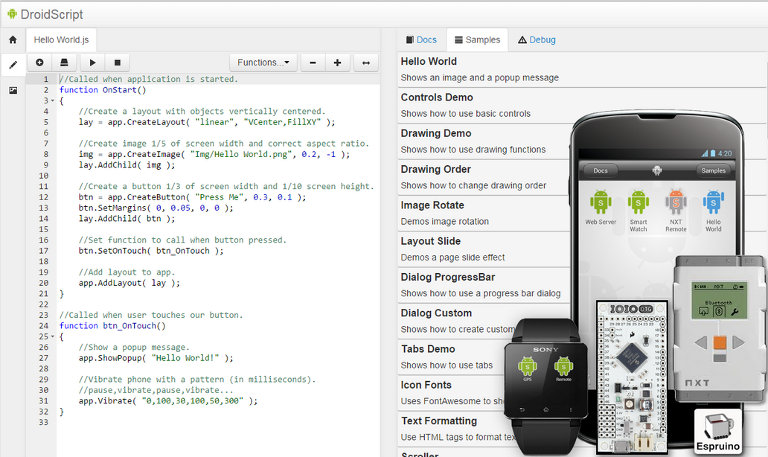Click the IOIO board image
Viewport: 768px width, 457px height.
pos(632,376)
